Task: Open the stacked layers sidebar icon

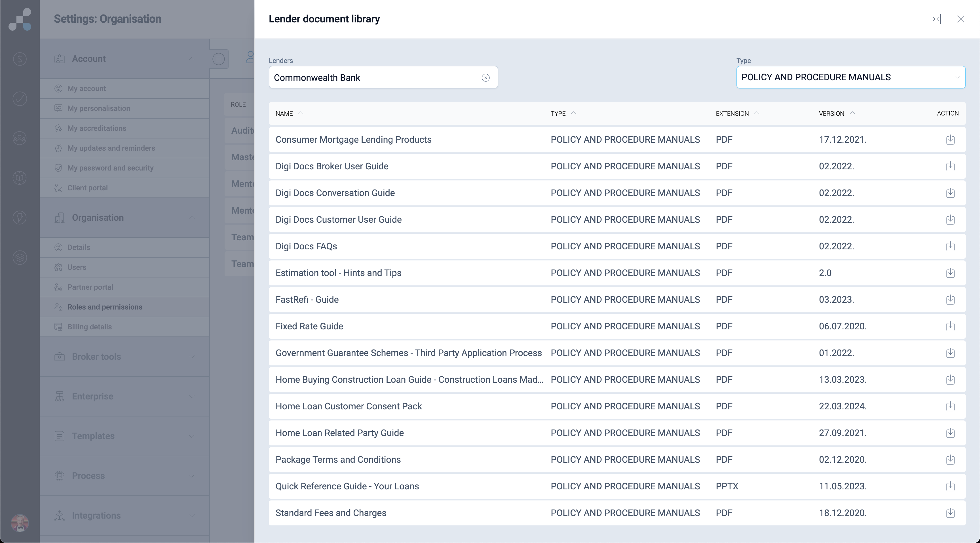Action: click(x=20, y=257)
